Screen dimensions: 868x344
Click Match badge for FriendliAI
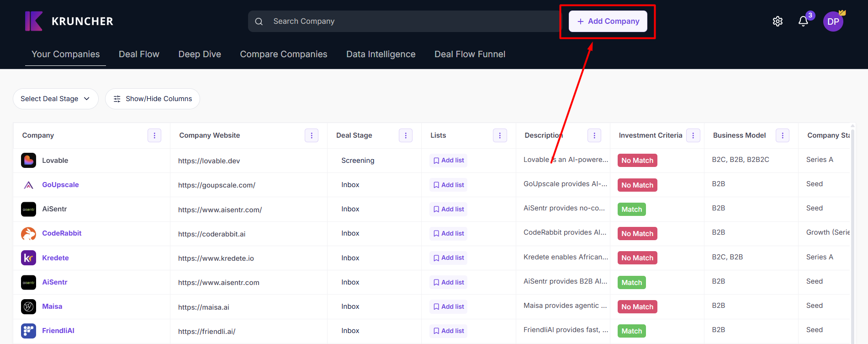[632, 331]
